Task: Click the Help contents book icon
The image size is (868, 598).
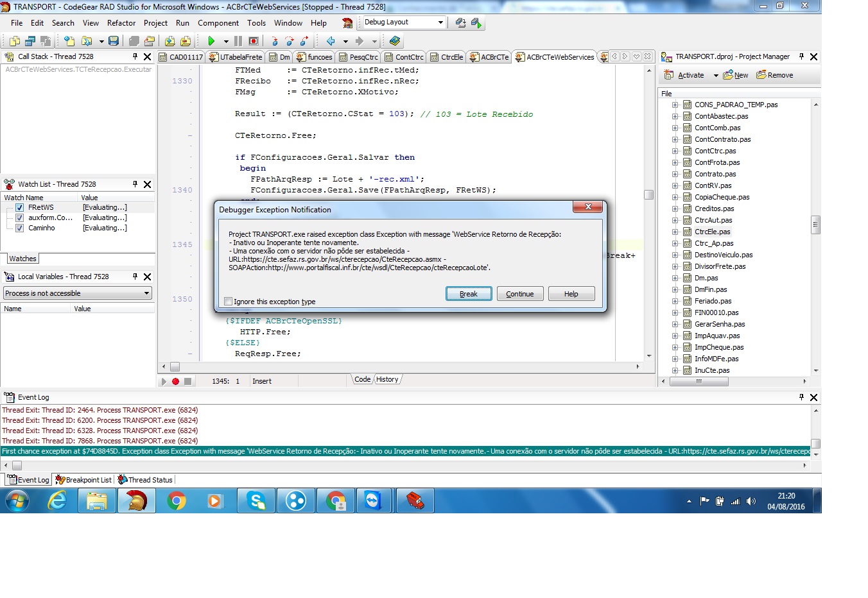Action: tap(395, 41)
